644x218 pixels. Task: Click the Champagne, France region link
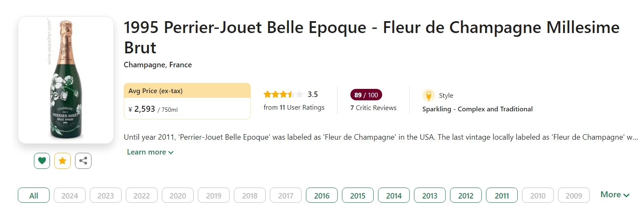click(x=158, y=65)
